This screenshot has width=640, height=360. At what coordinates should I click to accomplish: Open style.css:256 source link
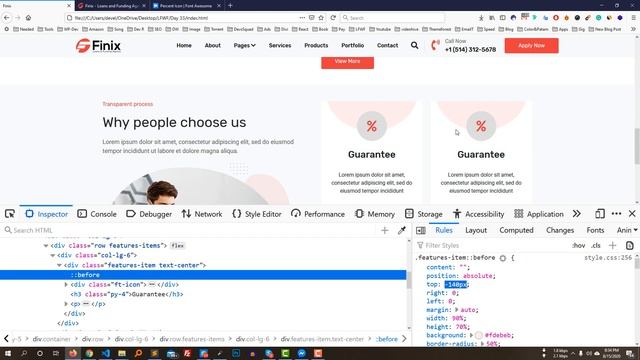(608, 258)
